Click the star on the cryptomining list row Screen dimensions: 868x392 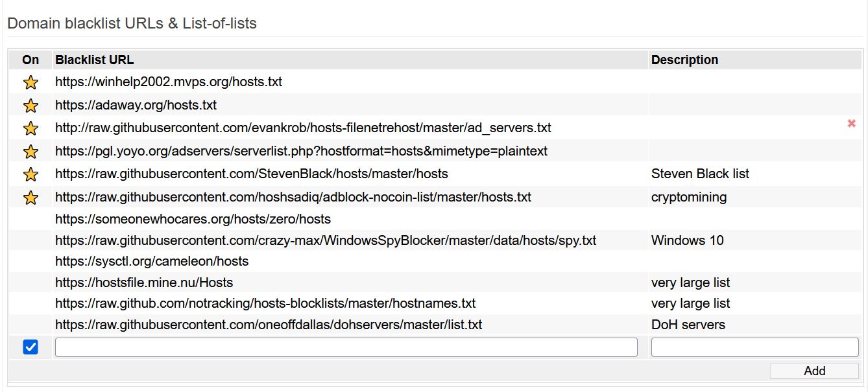(30, 198)
